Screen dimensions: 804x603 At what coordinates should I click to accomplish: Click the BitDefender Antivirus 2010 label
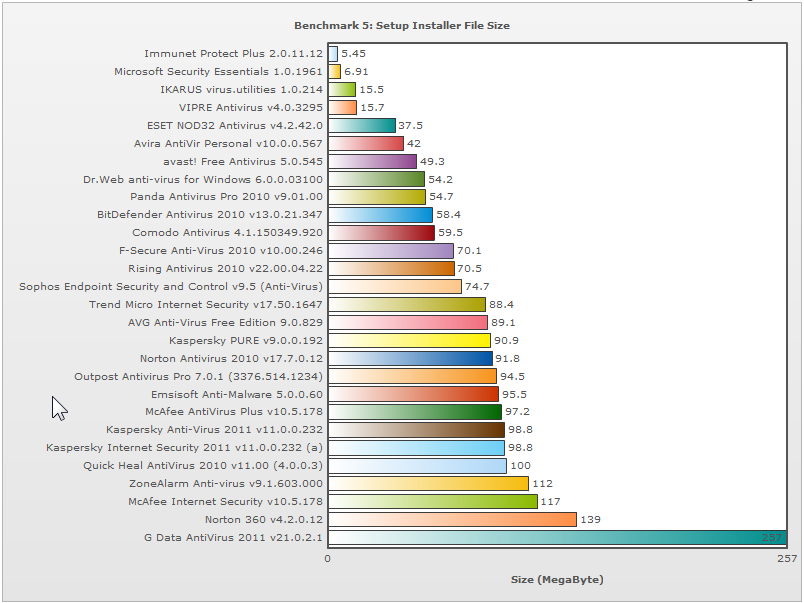[210, 214]
